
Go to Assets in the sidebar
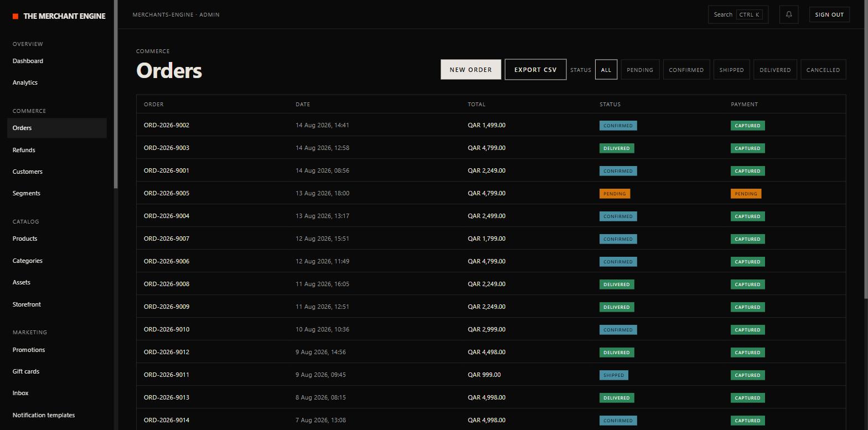tap(56, 282)
